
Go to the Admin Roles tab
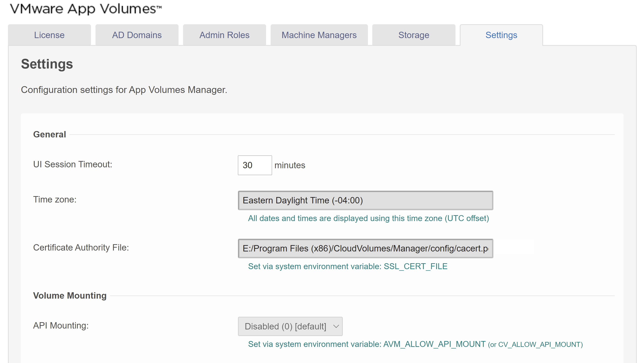tap(224, 35)
